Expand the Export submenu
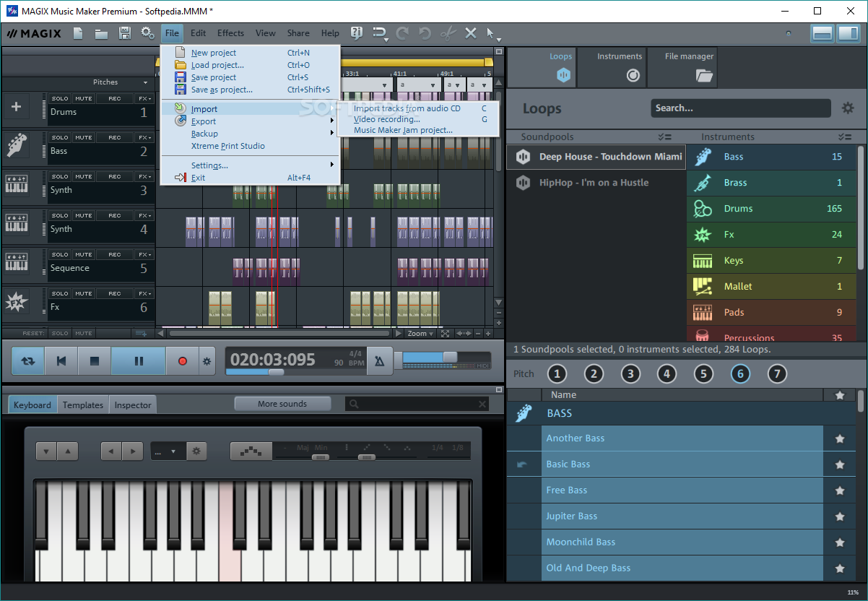Screen dimensions: 868x601 (x=250, y=121)
